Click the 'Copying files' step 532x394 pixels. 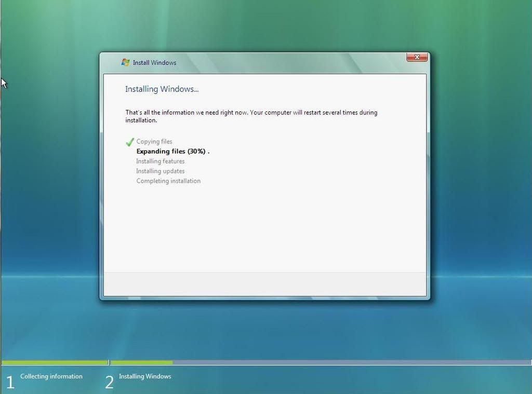(x=154, y=141)
